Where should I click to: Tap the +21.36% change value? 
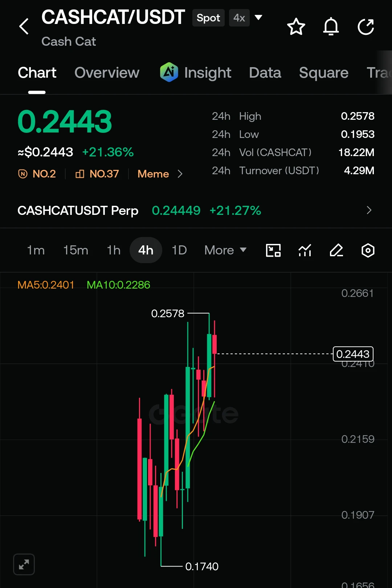point(108,152)
